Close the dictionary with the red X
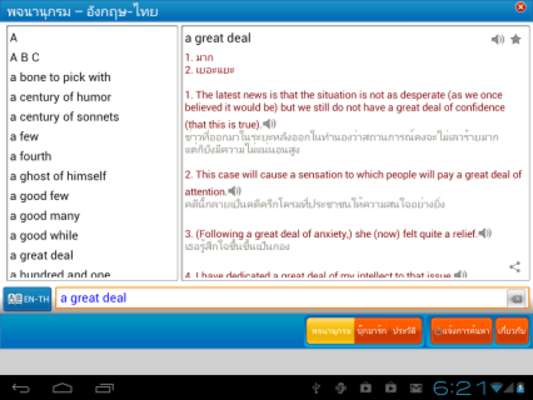 click(x=520, y=7)
